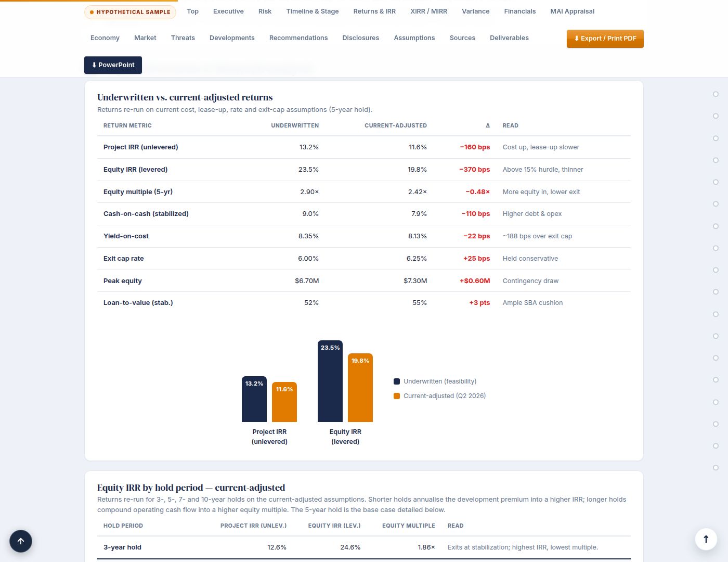Click the navy Underwritten legend swatch

tap(397, 381)
